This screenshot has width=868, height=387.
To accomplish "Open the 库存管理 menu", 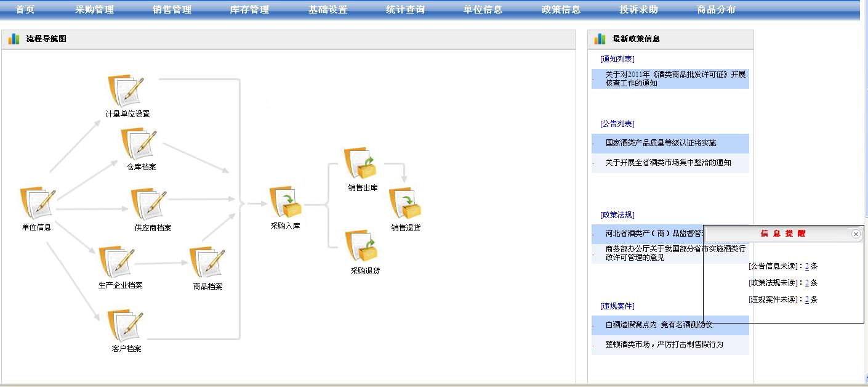I will coord(249,10).
